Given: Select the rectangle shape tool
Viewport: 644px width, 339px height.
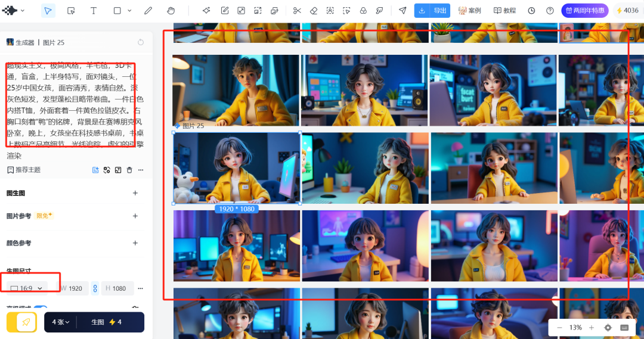Looking at the screenshot, I should click(117, 11).
